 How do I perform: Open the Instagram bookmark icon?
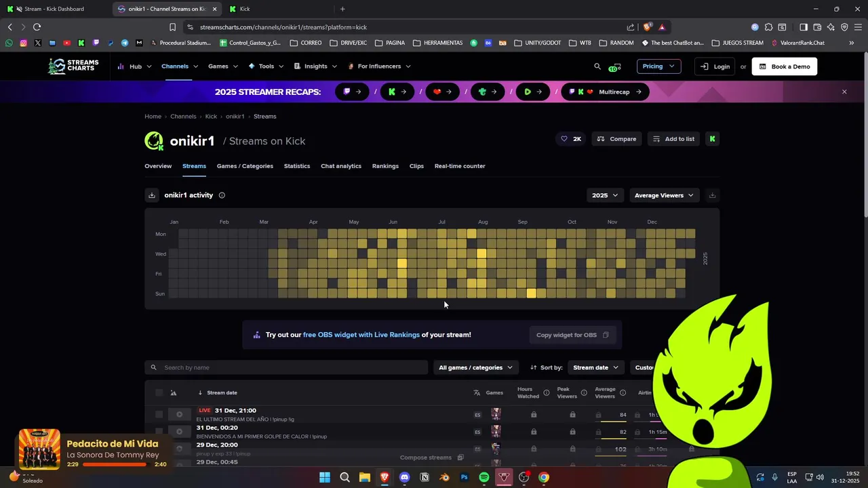point(23,43)
